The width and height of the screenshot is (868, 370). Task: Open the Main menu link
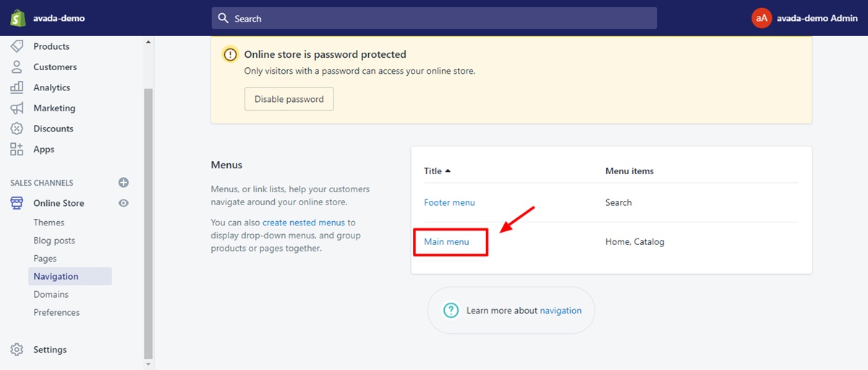coord(446,241)
